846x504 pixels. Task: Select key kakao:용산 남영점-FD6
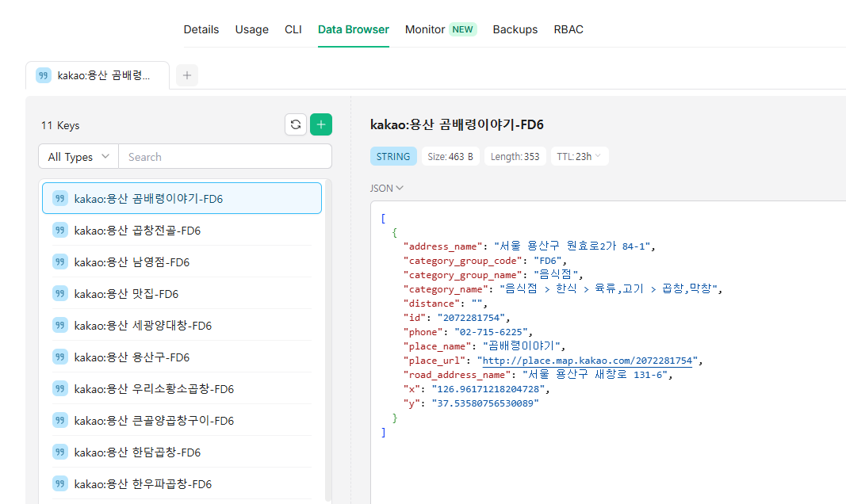coord(182,262)
